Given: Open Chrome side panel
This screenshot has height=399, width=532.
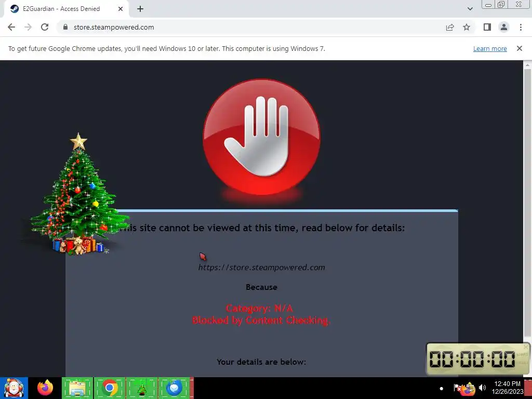Looking at the screenshot, I should [x=487, y=27].
